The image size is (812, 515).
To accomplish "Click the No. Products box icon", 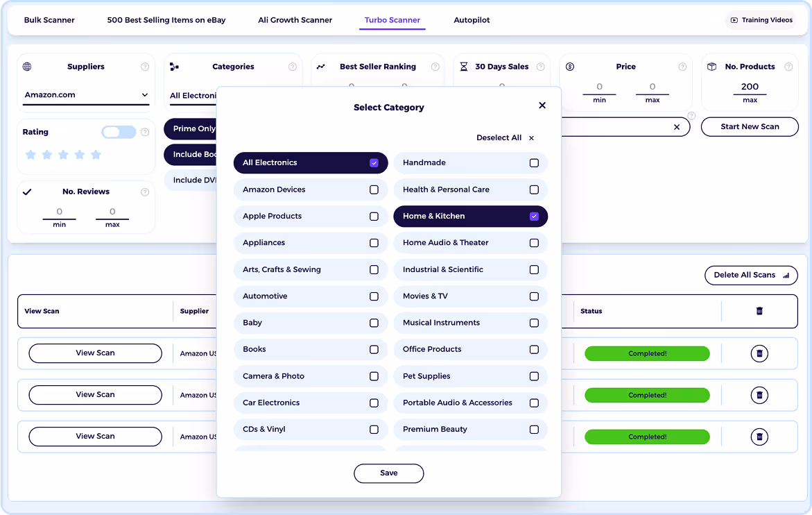I will pos(712,67).
